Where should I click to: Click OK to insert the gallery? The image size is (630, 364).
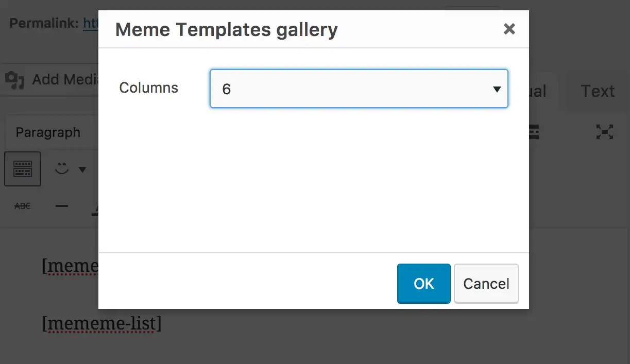click(x=423, y=283)
